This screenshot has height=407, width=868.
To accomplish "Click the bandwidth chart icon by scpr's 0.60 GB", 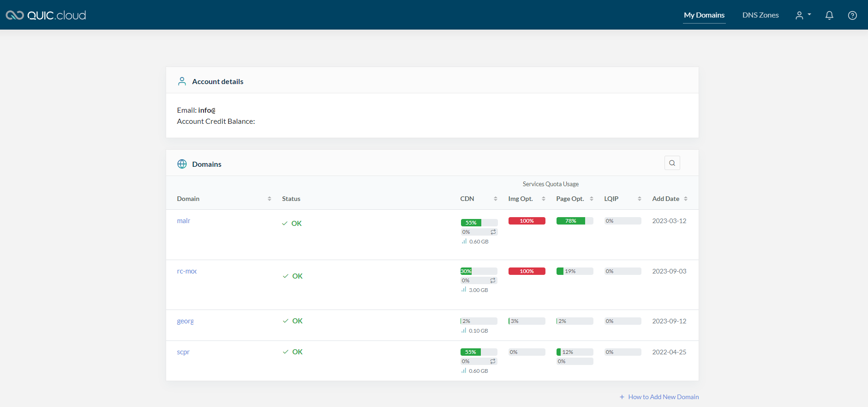I will click(464, 371).
